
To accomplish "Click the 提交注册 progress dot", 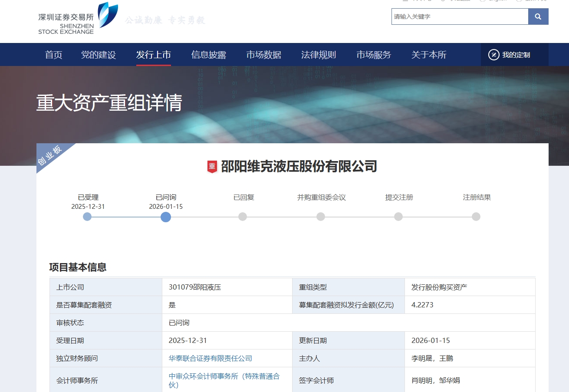I will tap(398, 217).
